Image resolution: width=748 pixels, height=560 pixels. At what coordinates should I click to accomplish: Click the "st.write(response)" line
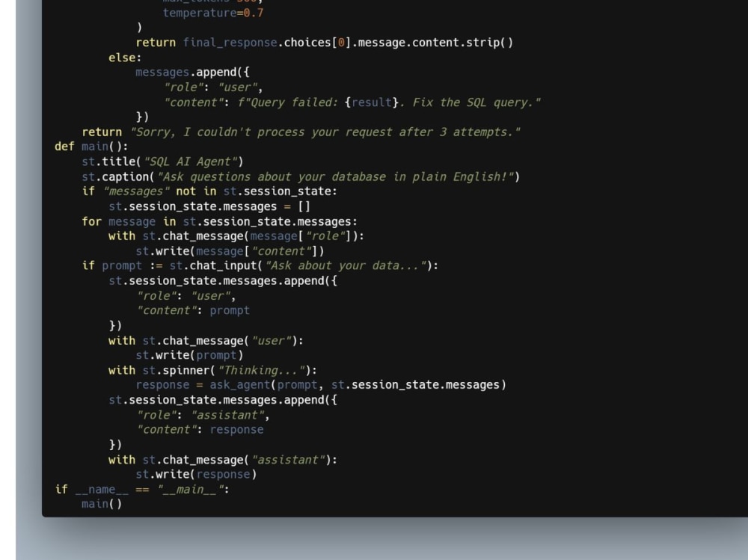click(x=196, y=475)
